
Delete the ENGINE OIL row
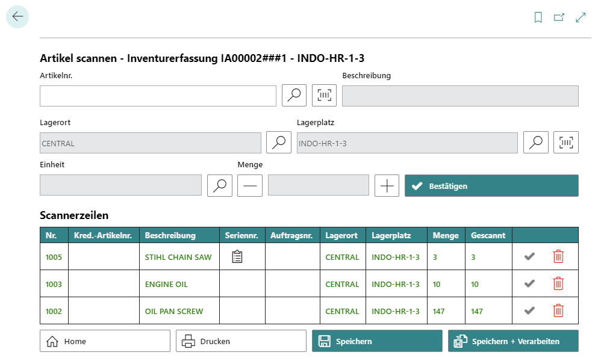(x=558, y=283)
